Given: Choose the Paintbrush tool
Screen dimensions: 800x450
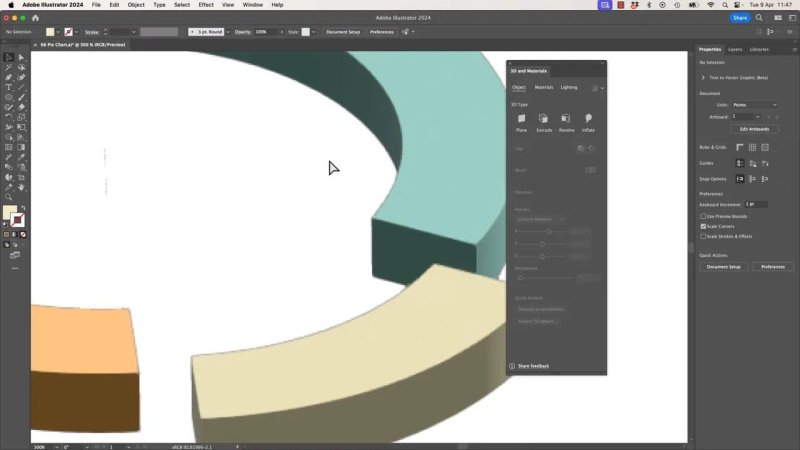Looking at the screenshot, I should click(21, 97).
